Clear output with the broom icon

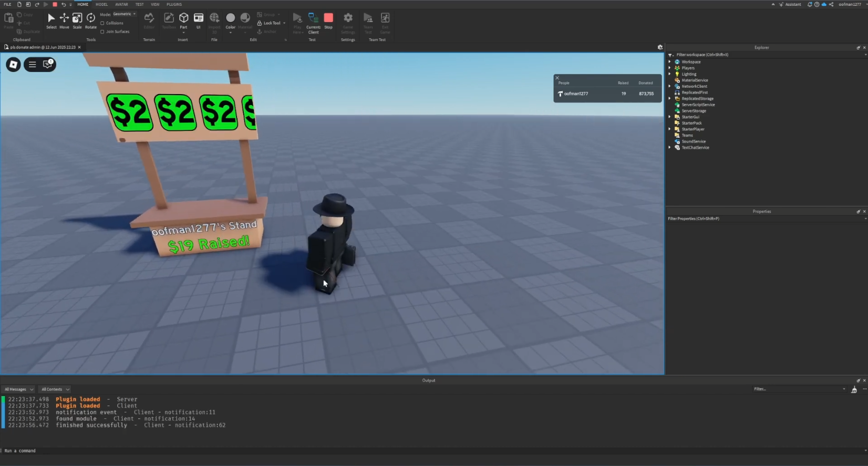coord(854,389)
